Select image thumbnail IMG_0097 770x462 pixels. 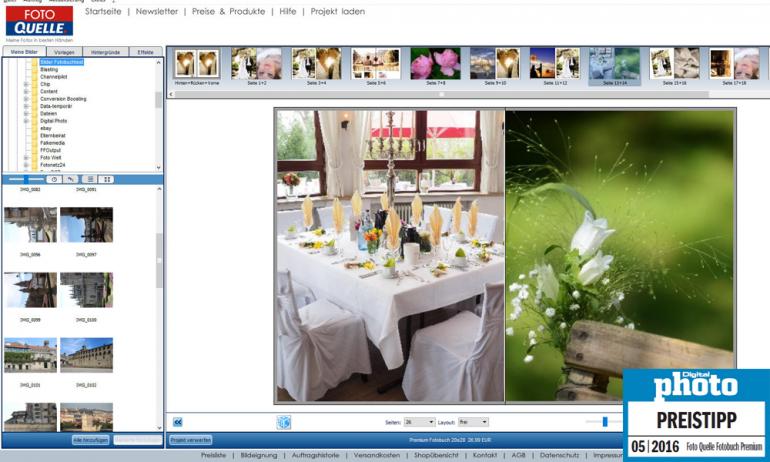pyautogui.click(x=86, y=224)
